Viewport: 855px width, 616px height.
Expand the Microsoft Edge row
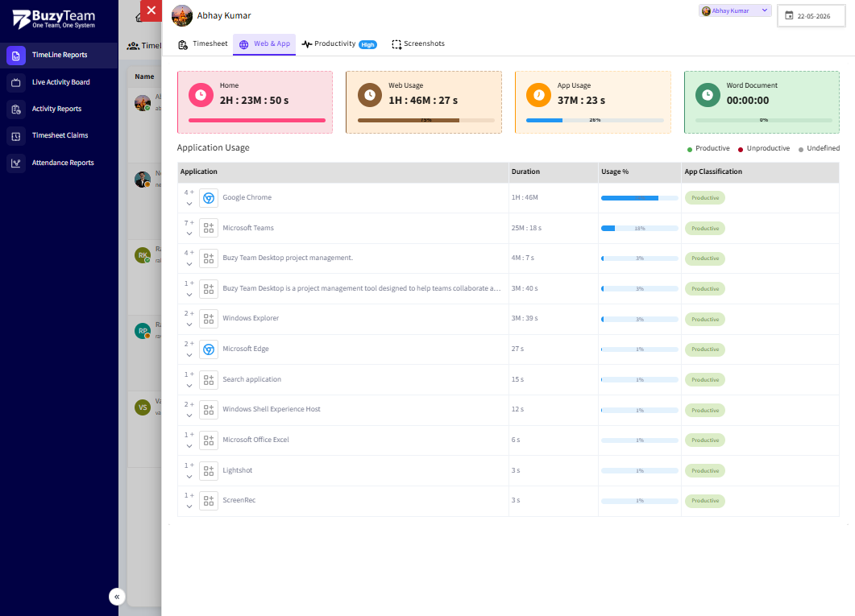tap(189, 355)
